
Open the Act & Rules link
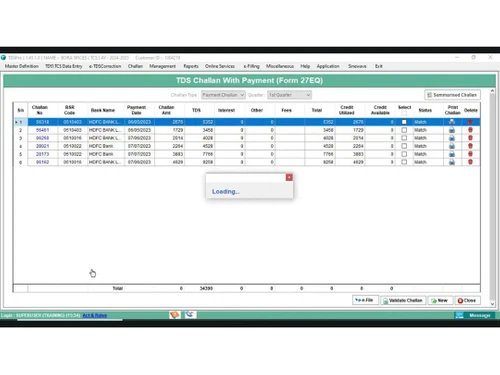point(95,315)
